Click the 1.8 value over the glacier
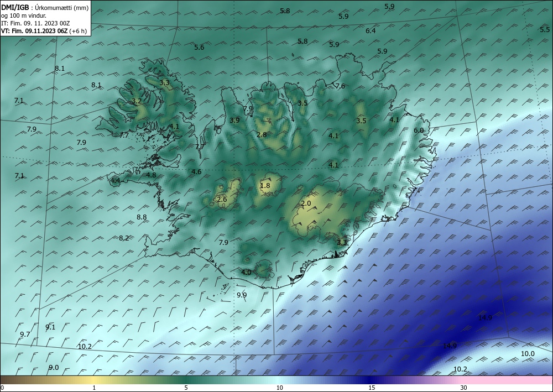553x392 pixels. [265, 185]
